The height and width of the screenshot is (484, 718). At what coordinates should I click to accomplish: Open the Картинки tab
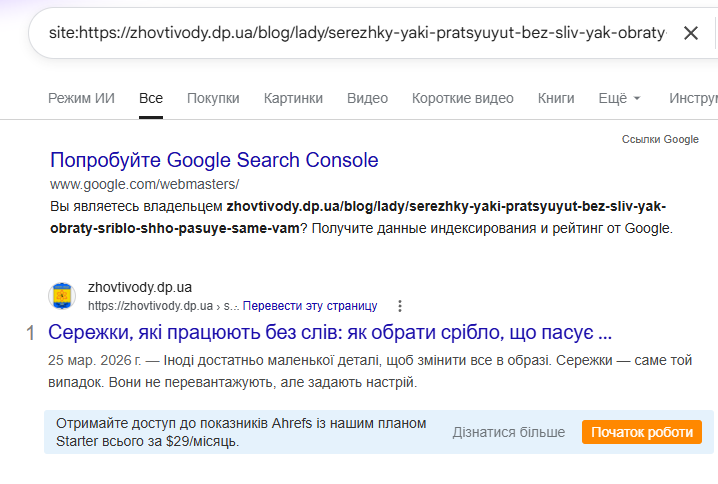click(x=293, y=98)
